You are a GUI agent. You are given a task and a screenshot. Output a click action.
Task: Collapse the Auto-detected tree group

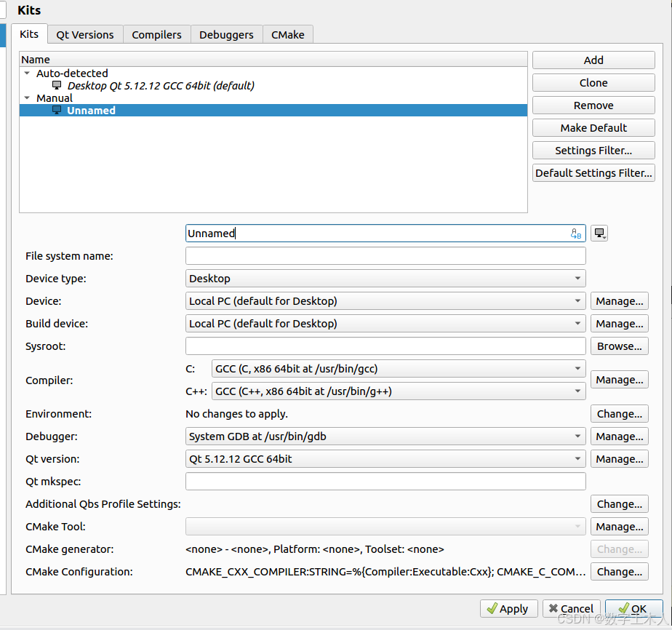click(x=28, y=73)
